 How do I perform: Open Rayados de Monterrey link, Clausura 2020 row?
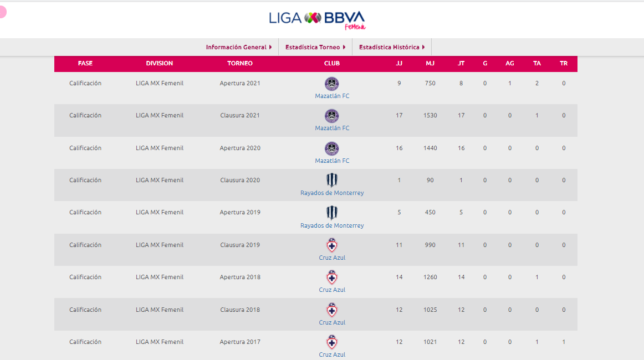[x=332, y=193]
